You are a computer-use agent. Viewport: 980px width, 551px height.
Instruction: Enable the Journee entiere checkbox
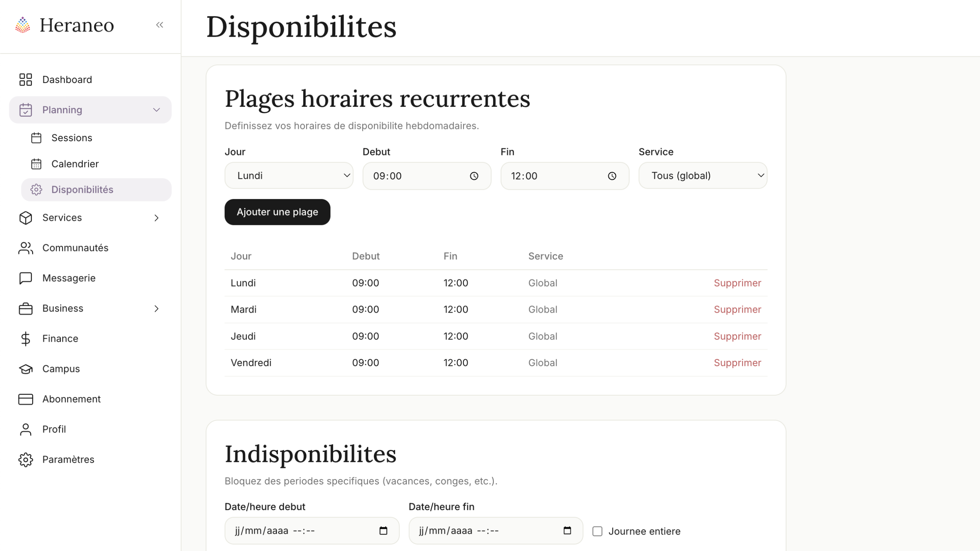[597, 531]
